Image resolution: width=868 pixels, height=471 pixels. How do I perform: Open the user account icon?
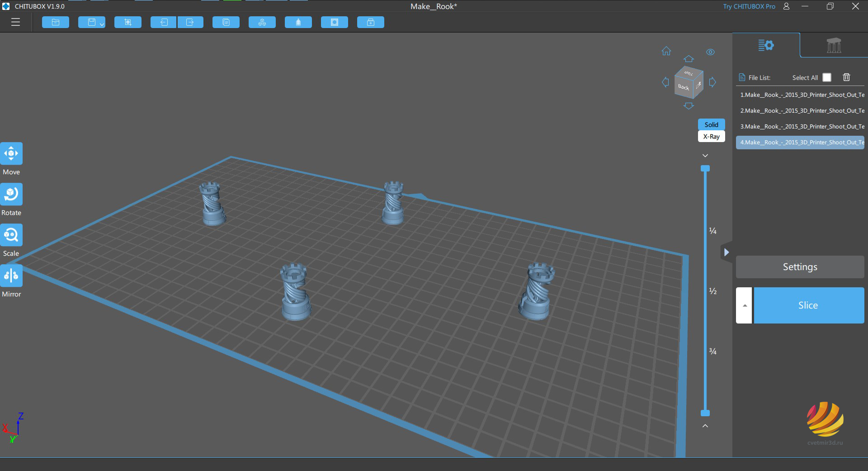pyautogui.click(x=787, y=6)
